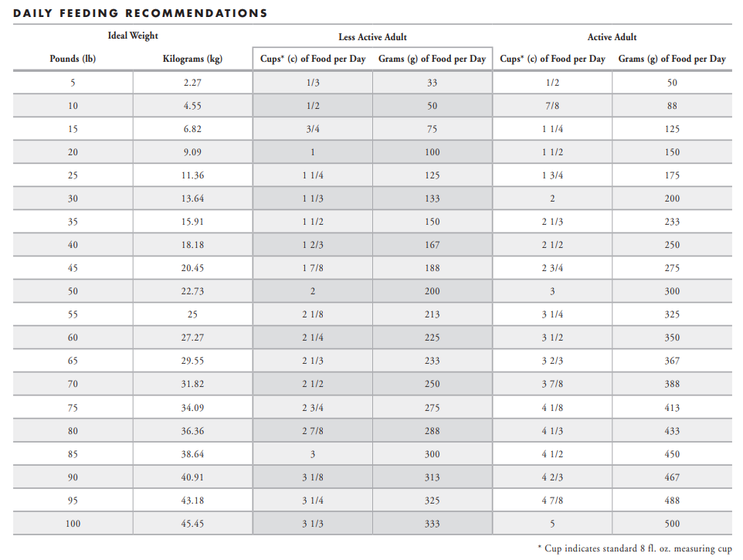
Task: Select the Pounds (lb) column header
Action: pyautogui.click(x=73, y=59)
